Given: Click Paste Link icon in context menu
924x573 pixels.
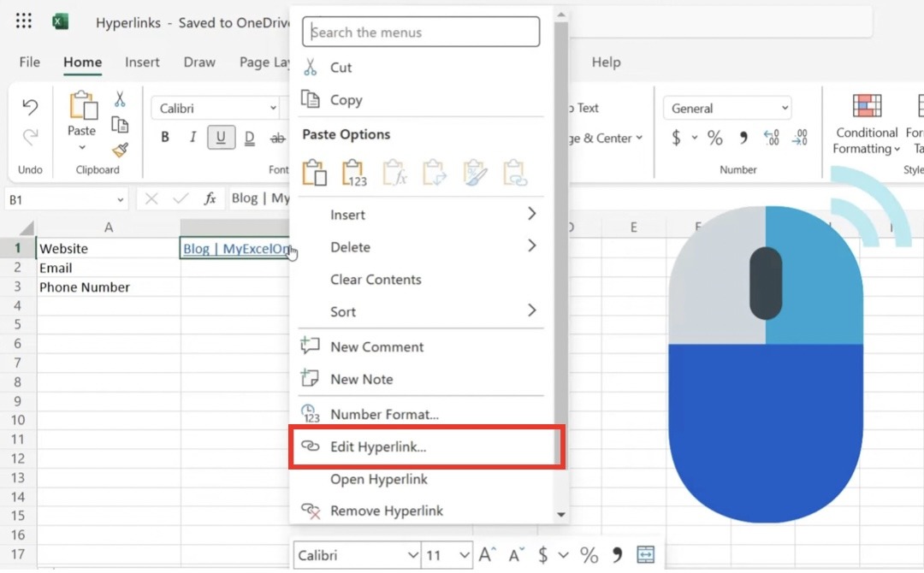Looking at the screenshot, I should (514, 173).
